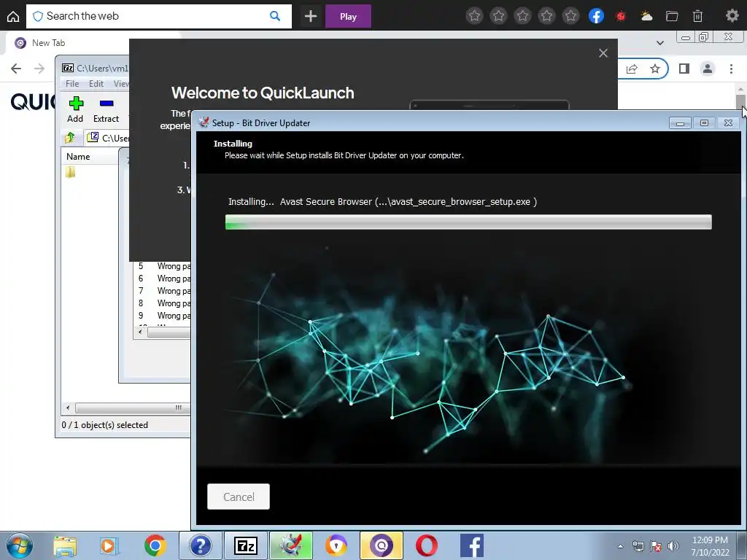Open the folder icon in top bar
This screenshot has width=747, height=560.
tap(672, 16)
